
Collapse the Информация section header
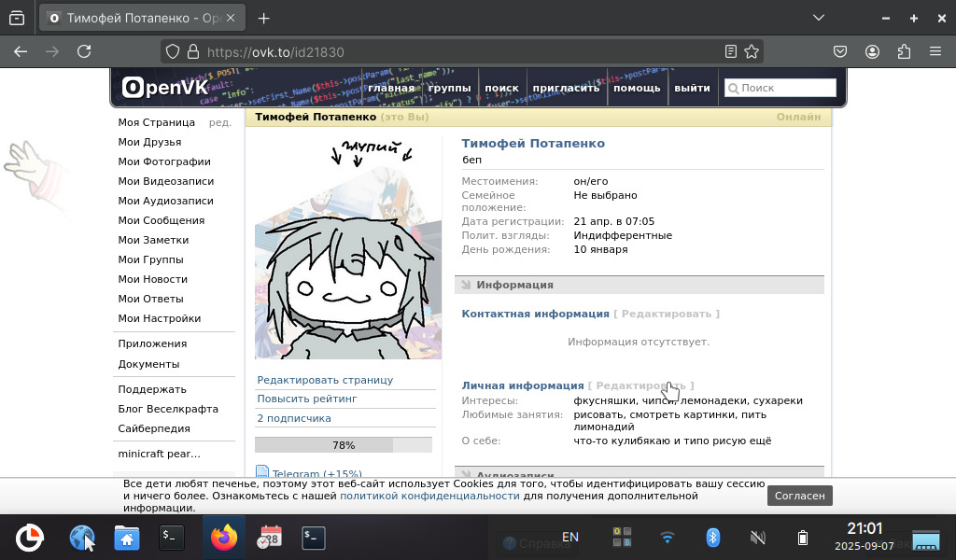point(514,285)
